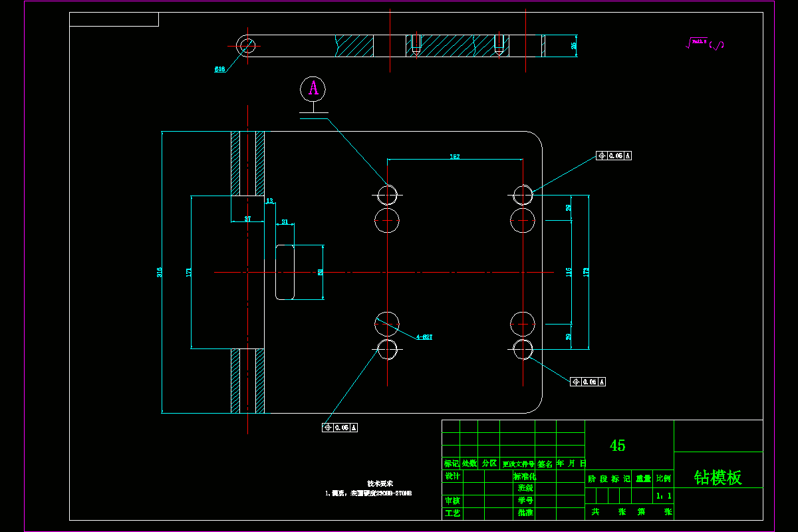This screenshot has height=532, width=798.
Task: Select the 班级 label
Action: pyautogui.click(x=525, y=487)
